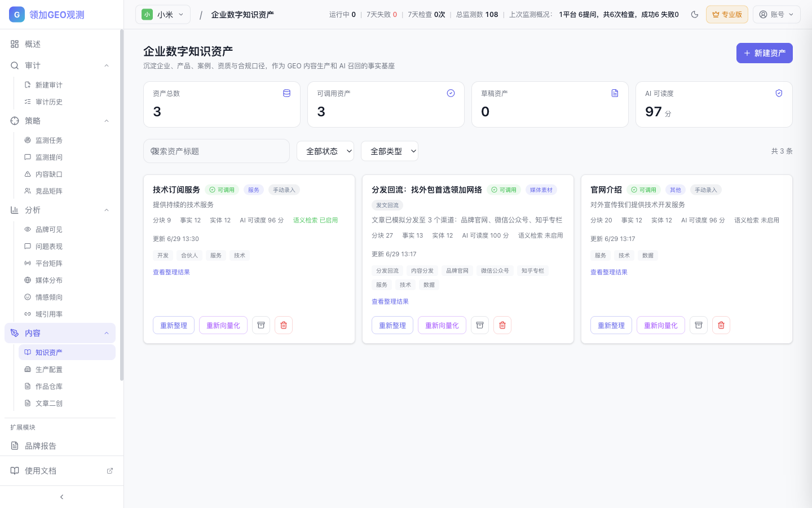Click the 可调用资产 check-circle icon

451,93
